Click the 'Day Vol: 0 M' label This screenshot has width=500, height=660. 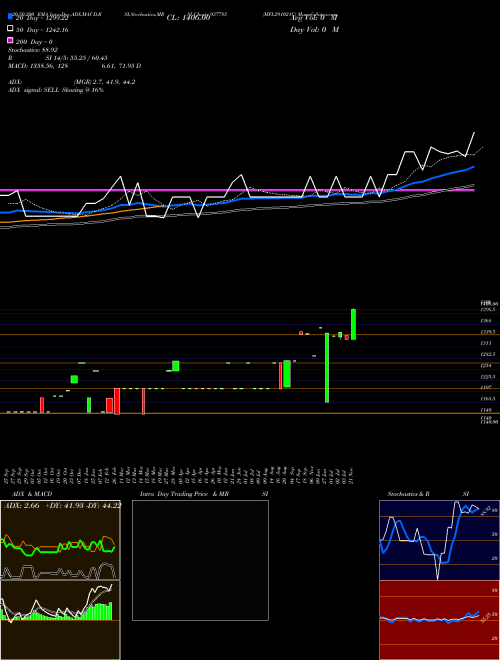(314, 29)
